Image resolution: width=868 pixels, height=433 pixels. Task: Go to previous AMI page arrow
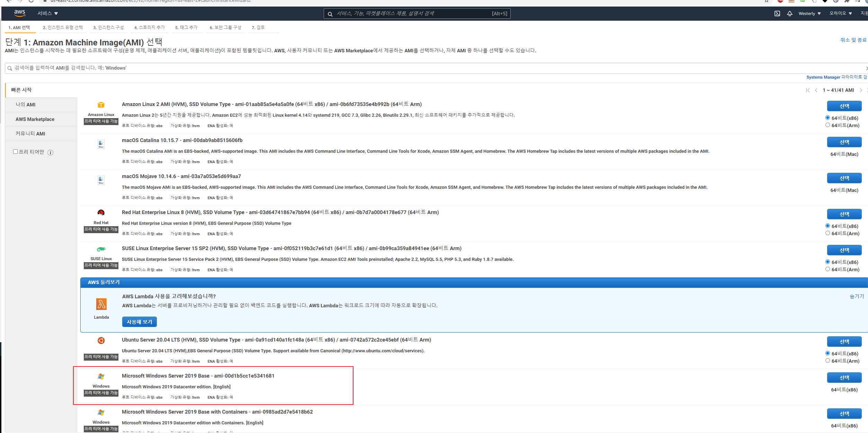point(816,90)
